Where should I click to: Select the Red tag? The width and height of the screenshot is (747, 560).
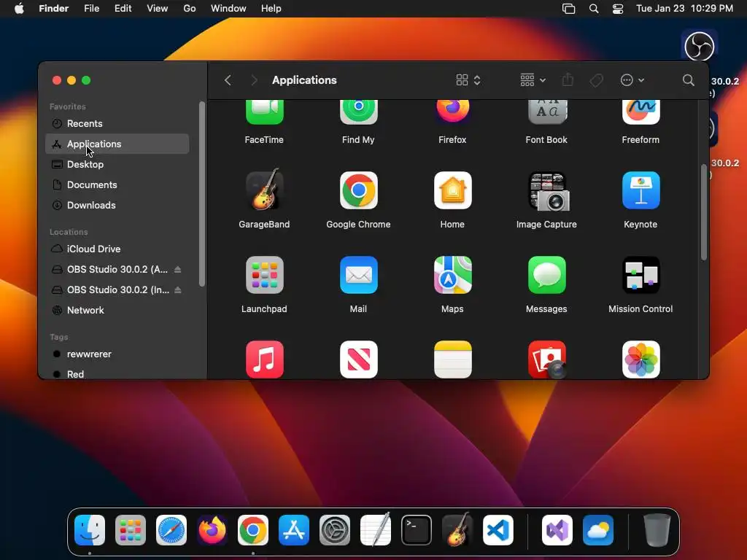(x=117, y=374)
